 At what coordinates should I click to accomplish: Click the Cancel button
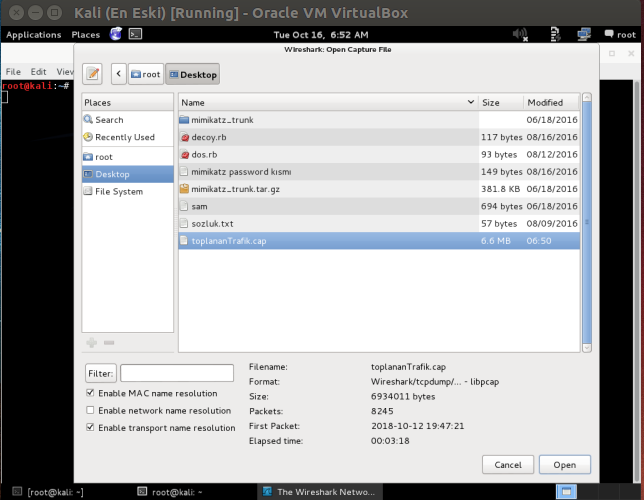pos(508,465)
